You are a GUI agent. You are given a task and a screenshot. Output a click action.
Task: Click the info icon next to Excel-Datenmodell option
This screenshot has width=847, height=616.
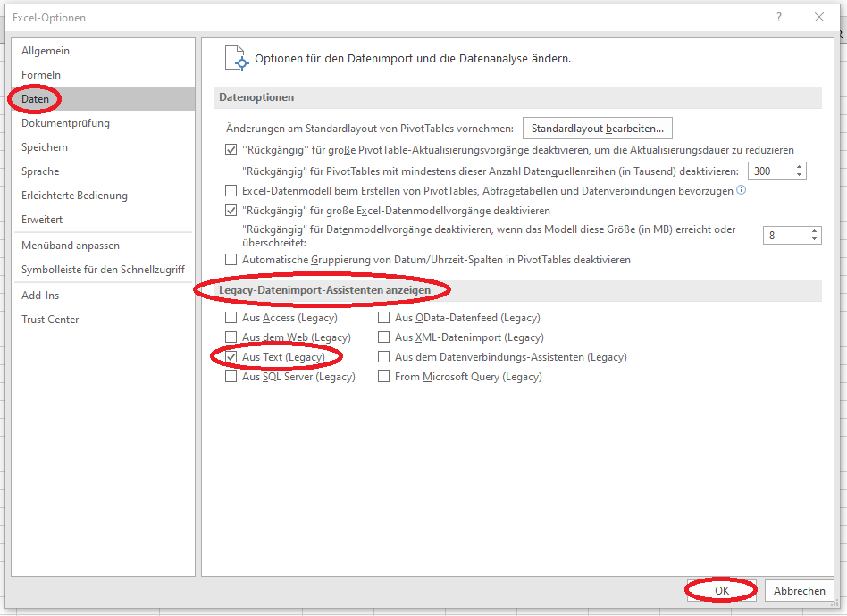tap(742, 189)
